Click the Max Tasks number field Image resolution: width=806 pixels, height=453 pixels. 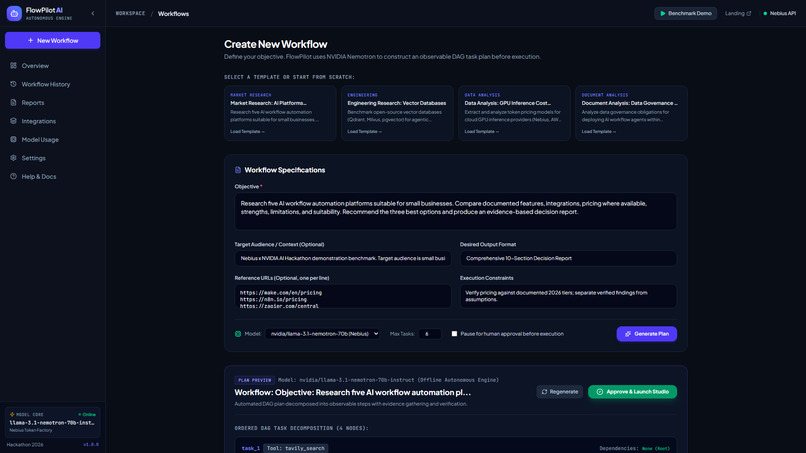[430, 334]
